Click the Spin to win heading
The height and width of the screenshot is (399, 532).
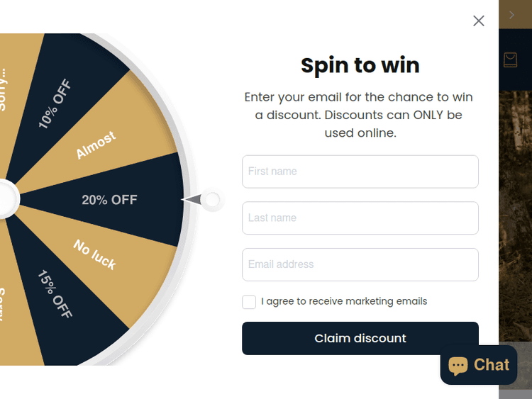(x=360, y=65)
